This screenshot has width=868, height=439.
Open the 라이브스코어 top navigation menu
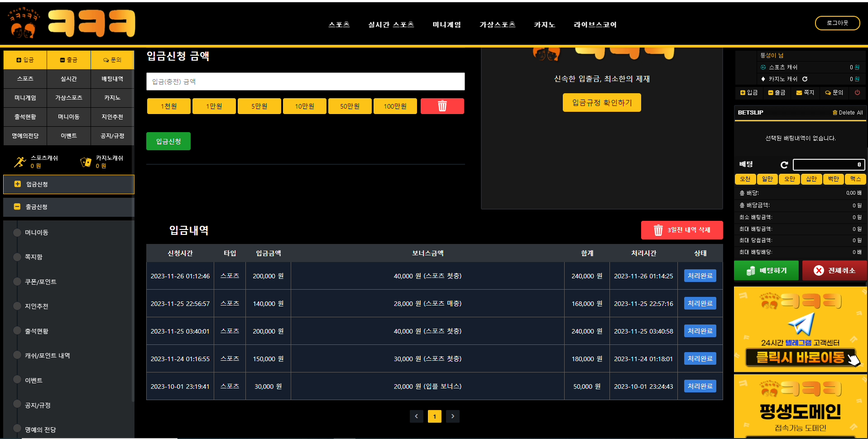point(595,24)
